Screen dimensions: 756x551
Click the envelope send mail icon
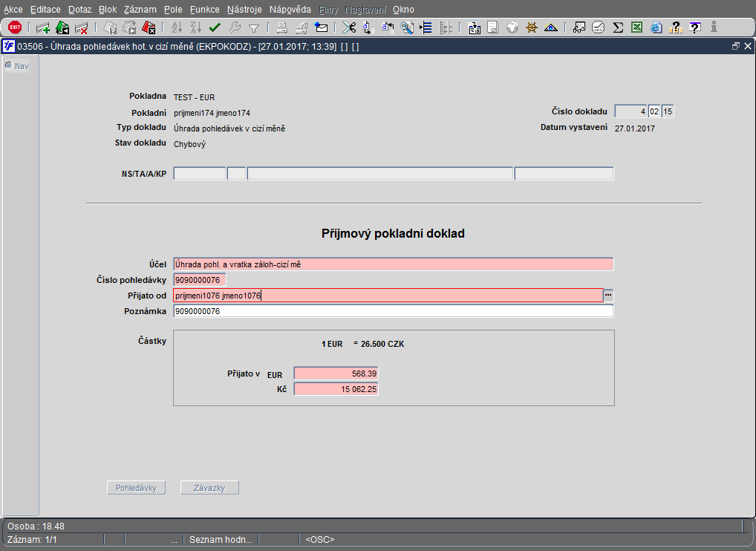tap(321, 28)
